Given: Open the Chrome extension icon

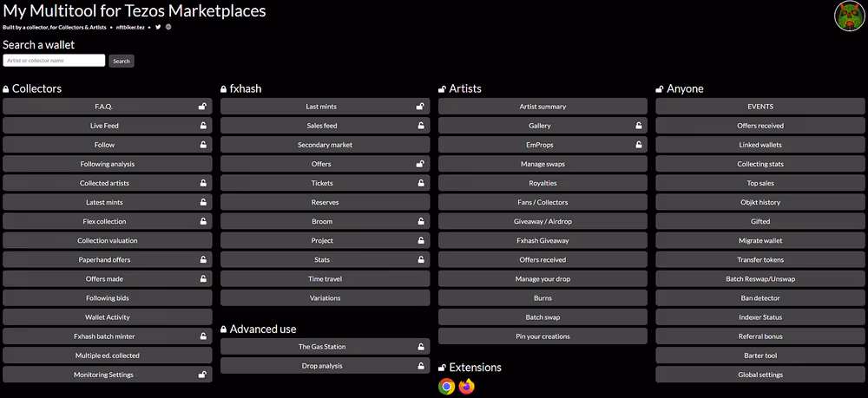Looking at the screenshot, I should tap(447, 387).
